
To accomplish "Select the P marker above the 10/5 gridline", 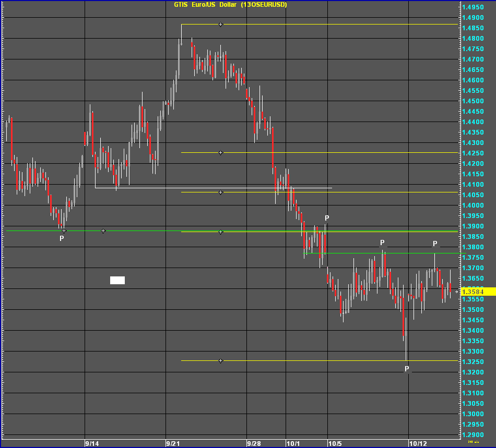I will tap(327, 218).
